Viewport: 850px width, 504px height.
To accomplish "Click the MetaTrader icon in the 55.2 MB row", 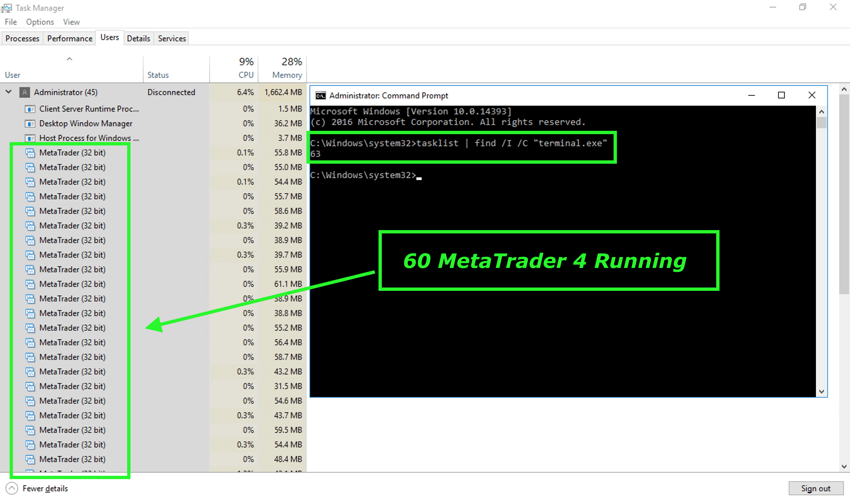I will click(x=30, y=328).
